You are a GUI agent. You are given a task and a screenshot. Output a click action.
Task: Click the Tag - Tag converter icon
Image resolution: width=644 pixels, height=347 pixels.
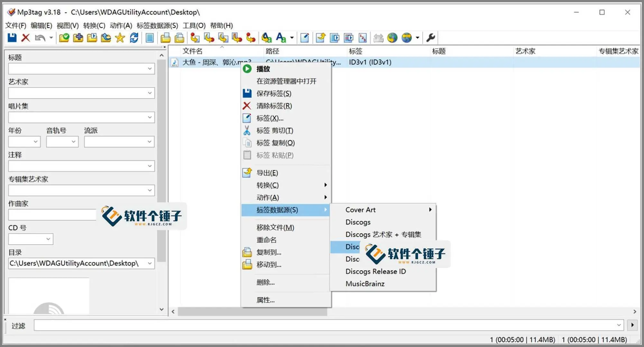251,38
